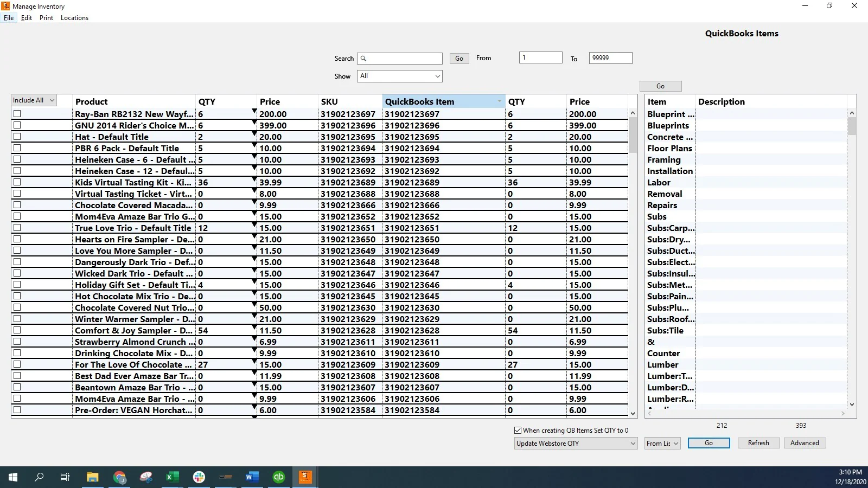Check the box for Ray-Ban RB2132 row
The image size is (868, 488).
17,114
